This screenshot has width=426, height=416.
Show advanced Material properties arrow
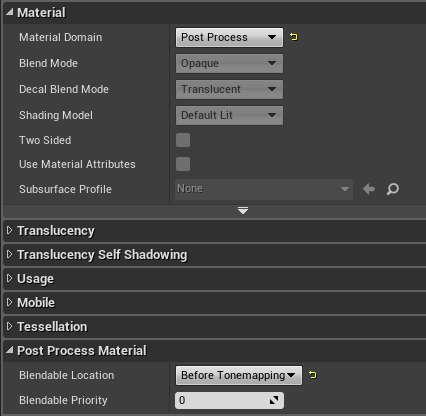243,210
